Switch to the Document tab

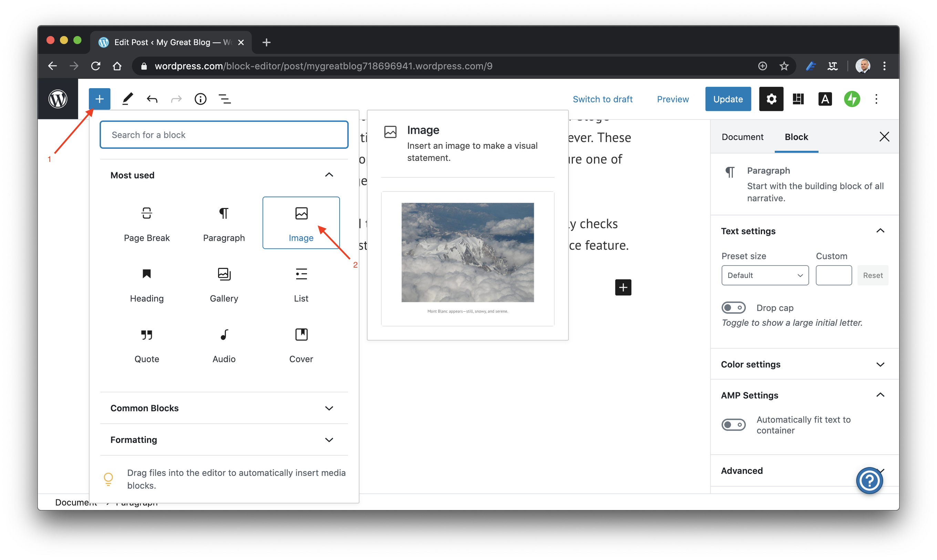(742, 137)
